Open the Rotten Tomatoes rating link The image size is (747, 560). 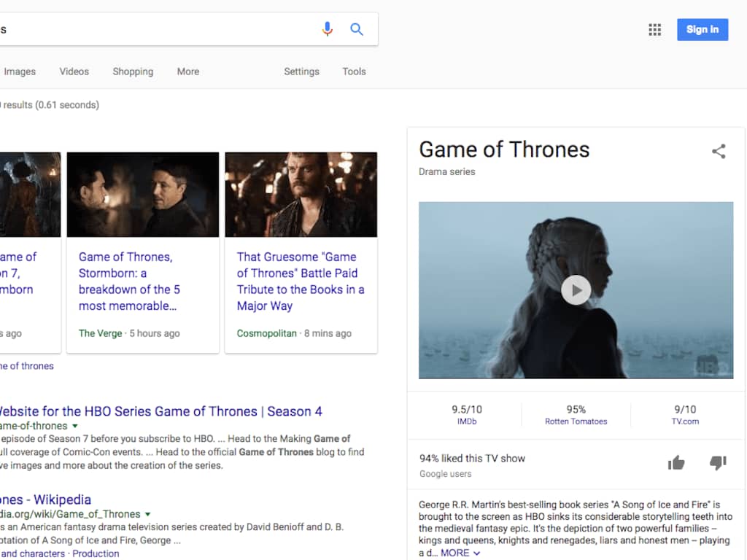pos(576,421)
